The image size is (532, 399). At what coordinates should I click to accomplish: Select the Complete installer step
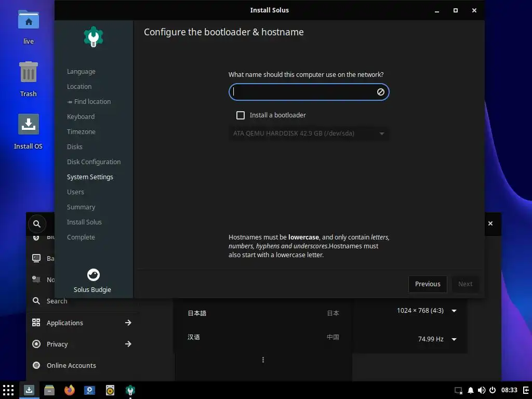(x=81, y=237)
